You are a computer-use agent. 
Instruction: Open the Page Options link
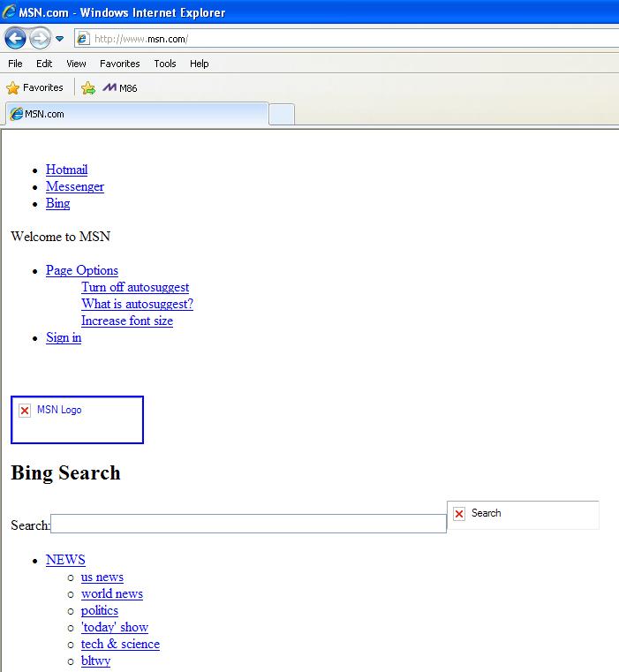(81, 270)
